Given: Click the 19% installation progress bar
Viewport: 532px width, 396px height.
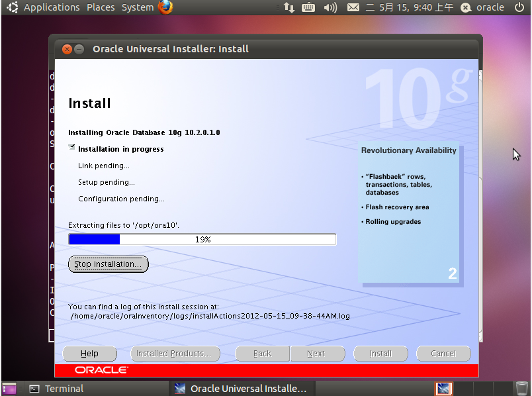Looking at the screenshot, I should [x=202, y=240].
